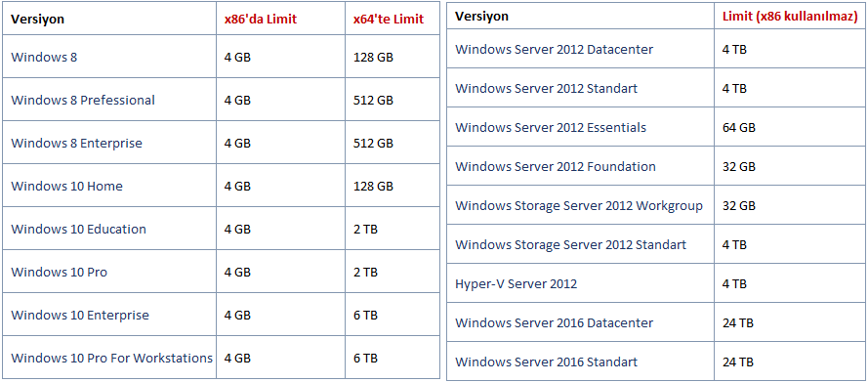
Task: Select the Limit (x86 kullanılmaz) header
Action: pyautogui.click(x=790, y=16)
